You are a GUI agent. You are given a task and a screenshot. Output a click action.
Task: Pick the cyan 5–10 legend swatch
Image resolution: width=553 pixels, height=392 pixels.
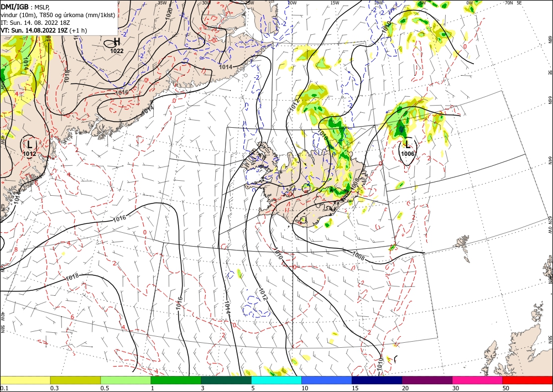(276, 380)
